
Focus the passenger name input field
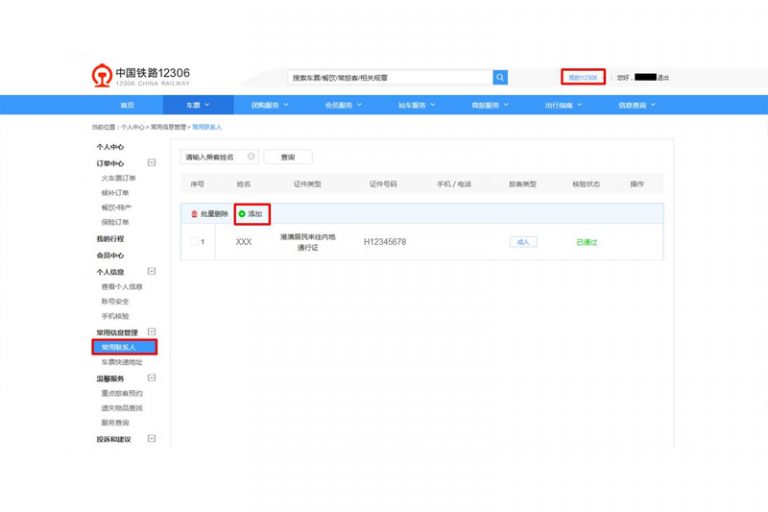click(x=212, y=157)
